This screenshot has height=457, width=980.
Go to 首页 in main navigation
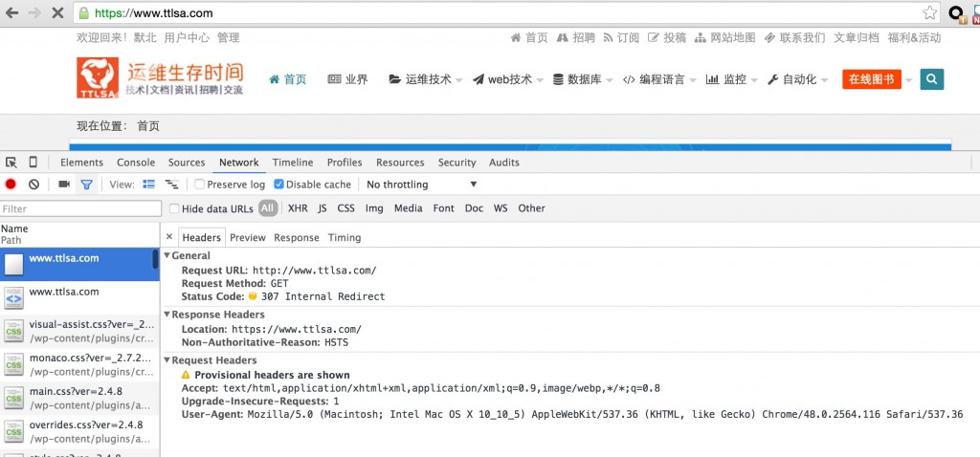288,79
